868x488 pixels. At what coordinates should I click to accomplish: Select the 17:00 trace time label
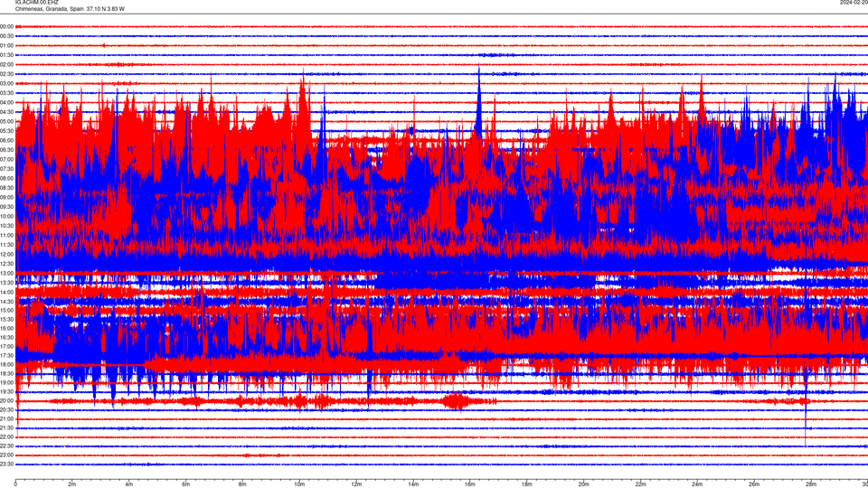[x=6, y=346]
